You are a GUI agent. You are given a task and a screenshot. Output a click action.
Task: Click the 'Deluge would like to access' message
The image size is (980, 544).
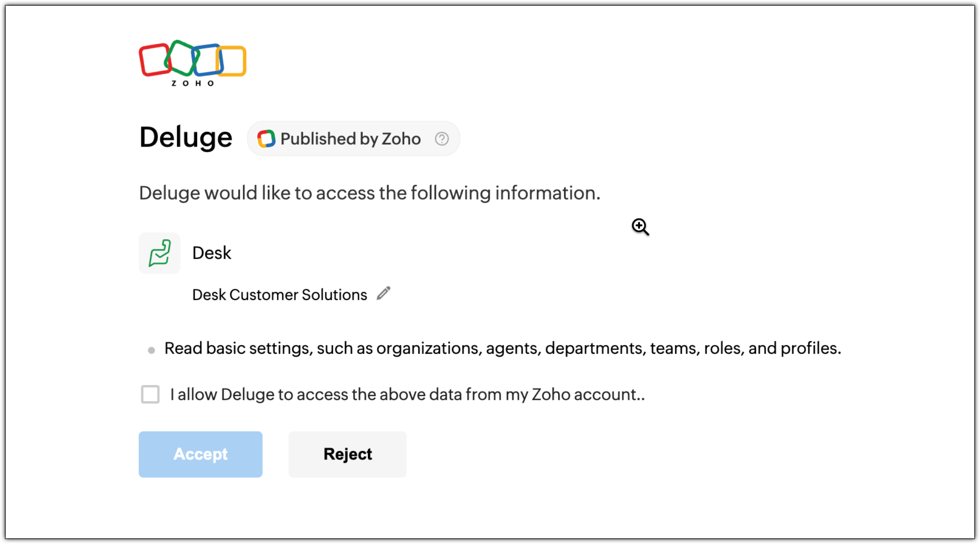[369, 193]
